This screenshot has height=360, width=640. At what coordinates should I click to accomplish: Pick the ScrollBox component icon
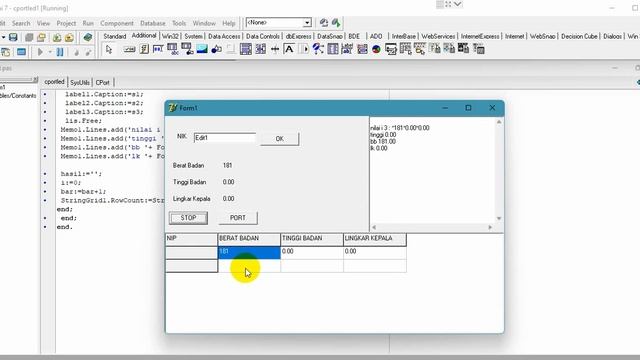coord(246,50)
